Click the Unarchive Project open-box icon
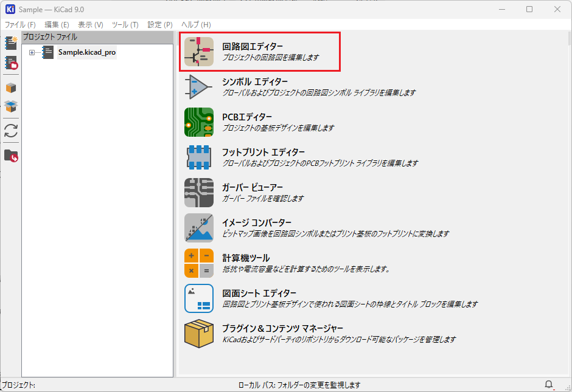572x392 pixels. (x=11, y=106)
